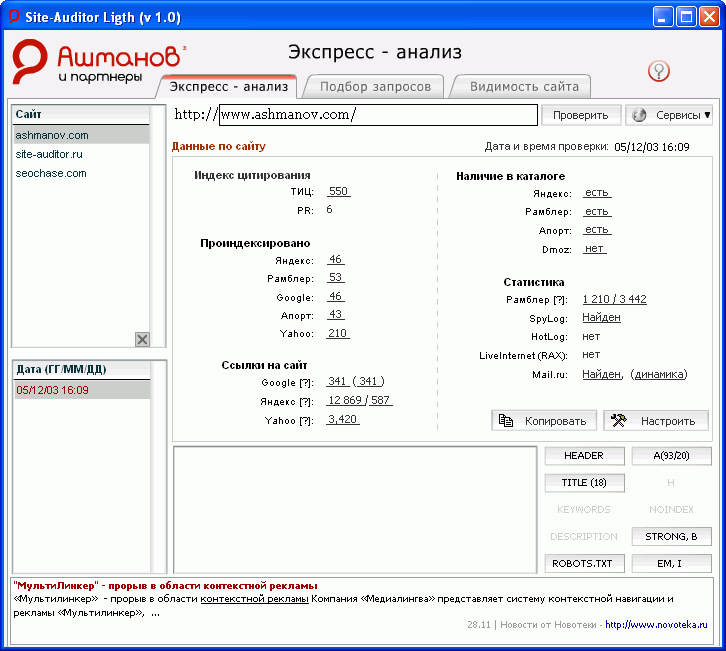Screen dimensions: 726x651
Task: Delete site with the X icon
Action: pos(142,339)
